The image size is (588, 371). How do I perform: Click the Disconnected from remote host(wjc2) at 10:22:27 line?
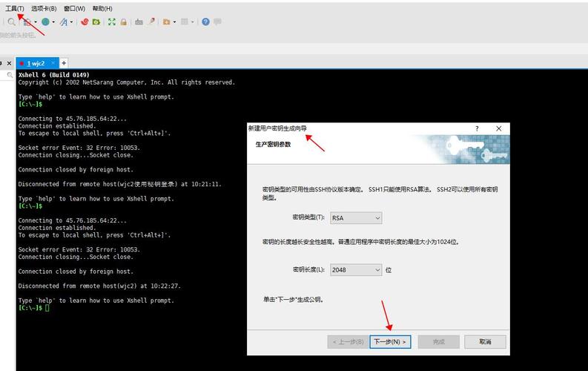tap(99, 286)
